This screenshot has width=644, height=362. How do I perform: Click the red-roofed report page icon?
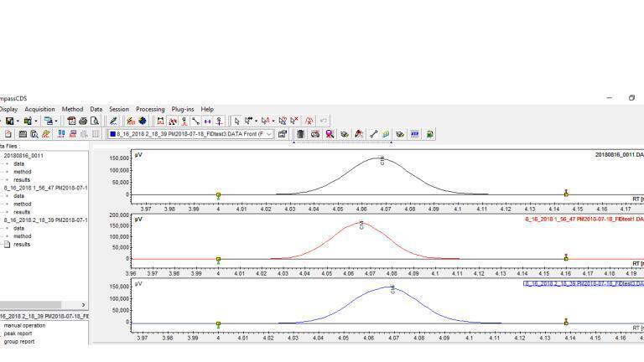pos(71,121)
